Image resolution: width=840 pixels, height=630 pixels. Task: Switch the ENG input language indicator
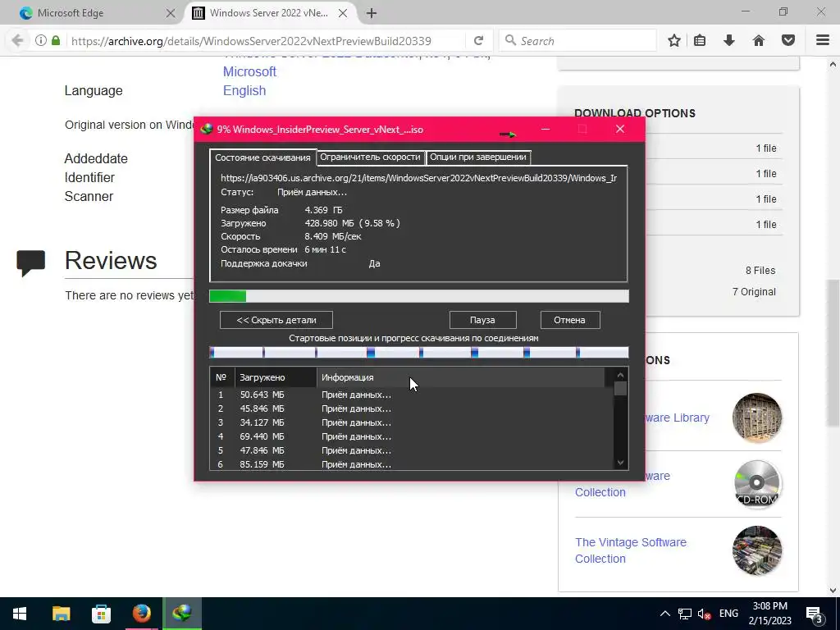click(728, 614)
